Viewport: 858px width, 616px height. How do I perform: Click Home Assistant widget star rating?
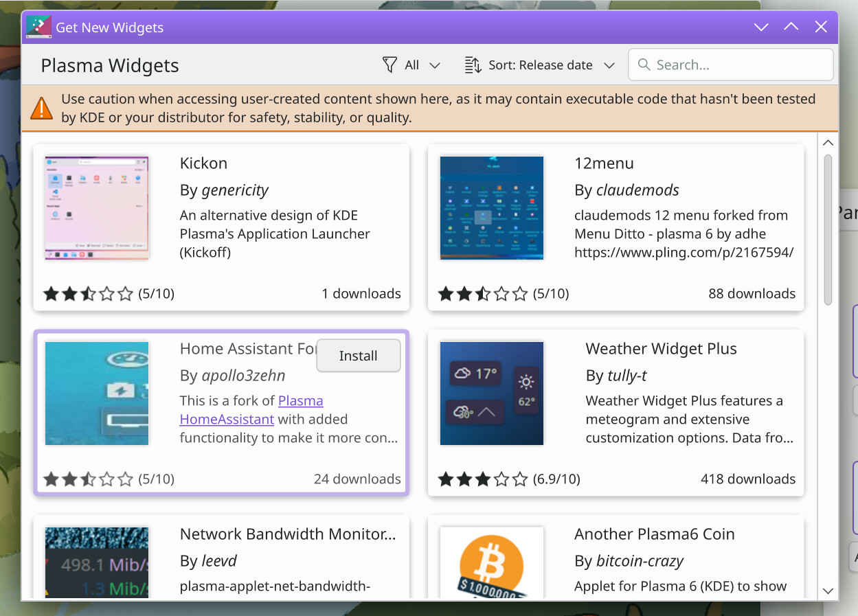point(88,479)
